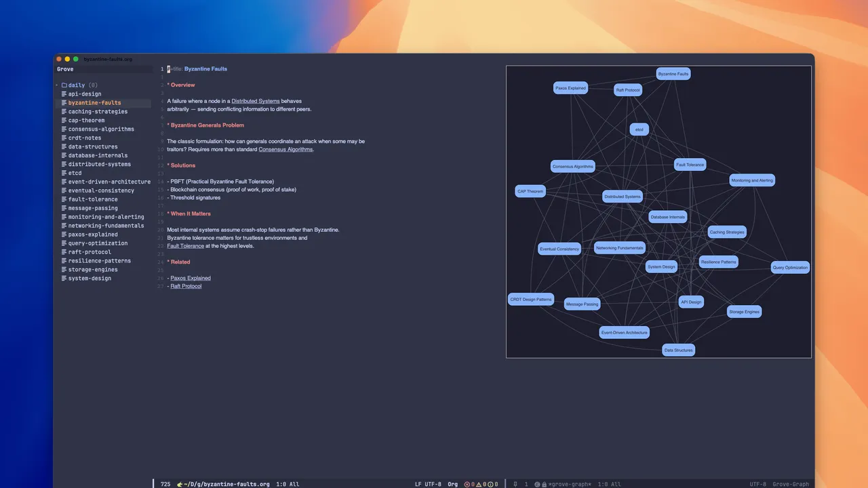Click the yellow warning count icon in status bar
This screenshot has width=868, height=488.
pyautogui.click(x=479, y=485)
